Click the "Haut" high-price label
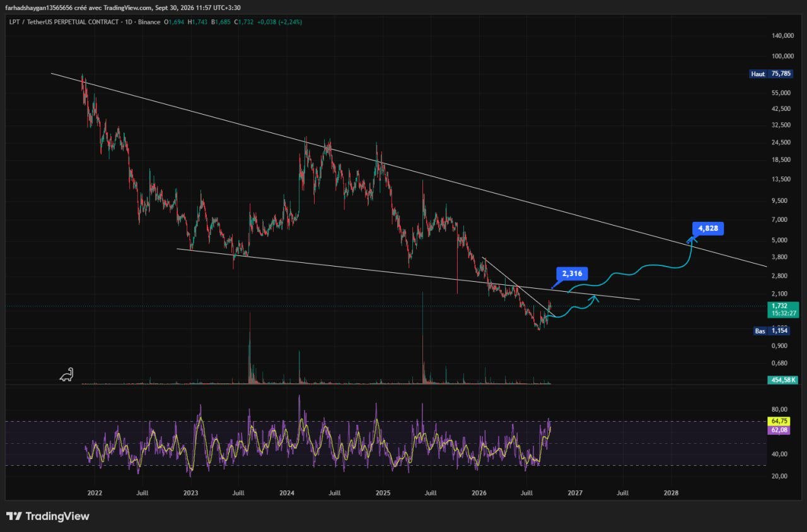Screen dimensions: 807x532 tap(758, 74)
